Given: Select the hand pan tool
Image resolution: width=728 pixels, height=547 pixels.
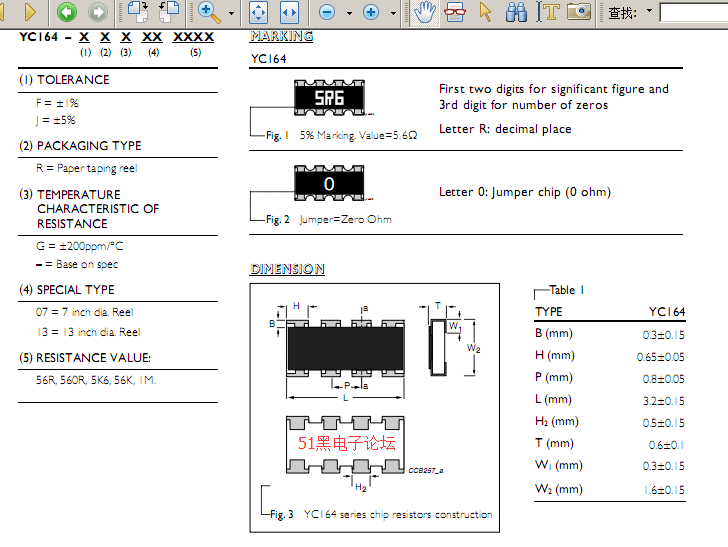Looking at the screenshot, I should [424, 12].
